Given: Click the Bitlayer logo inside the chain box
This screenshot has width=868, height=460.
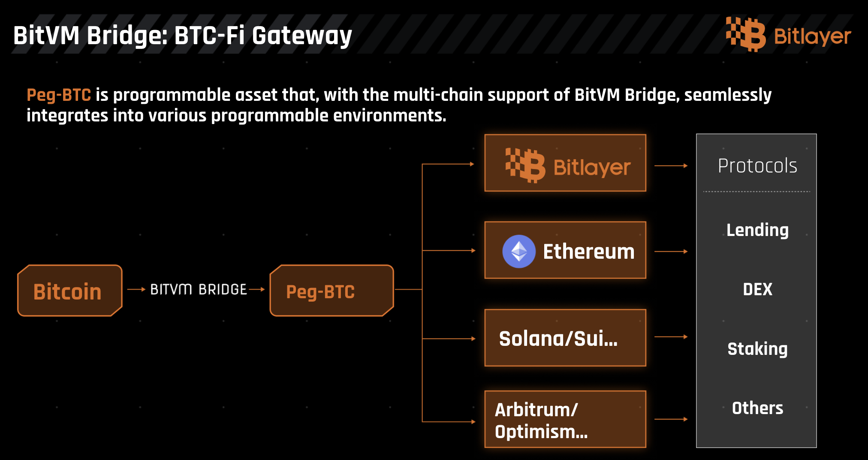Looking at the screenshot, I should tap(567, 166).
